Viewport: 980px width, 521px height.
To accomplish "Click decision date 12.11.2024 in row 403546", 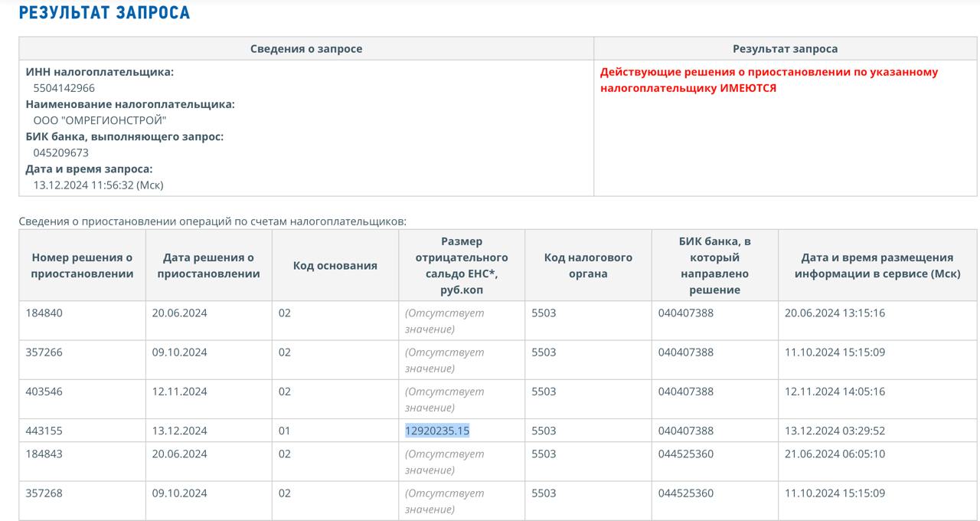I will click(x=179, y=391).
